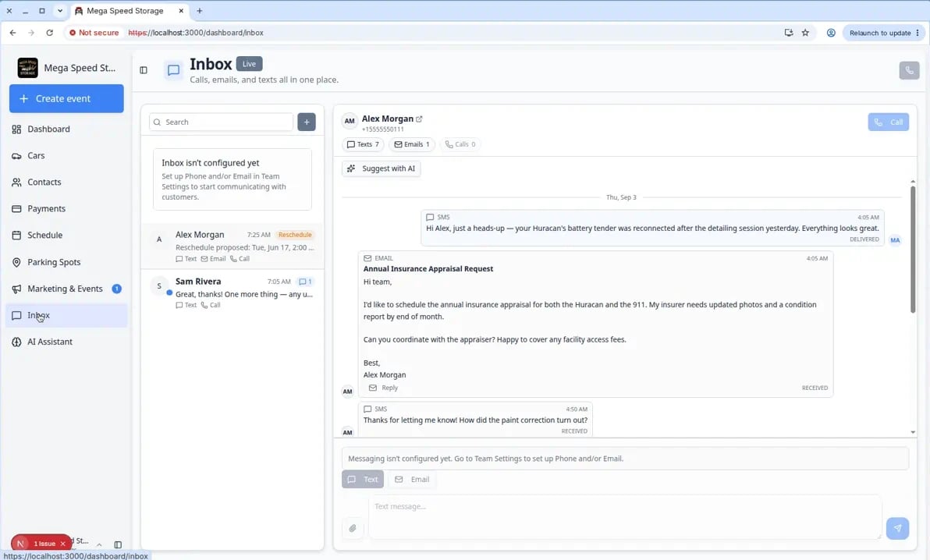
Task: Open Dashboard in the sidebar
Action: tap(66, 129)
